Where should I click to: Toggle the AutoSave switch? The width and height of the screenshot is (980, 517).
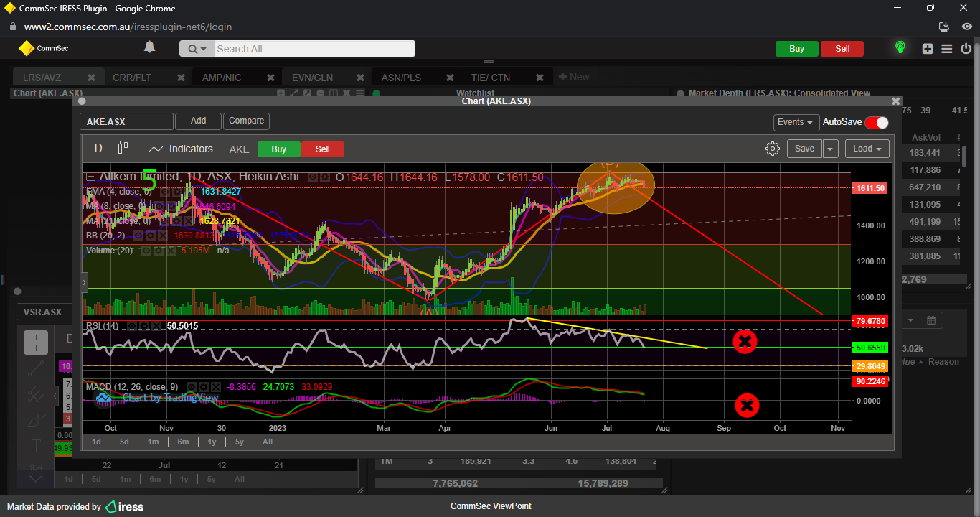877,122
